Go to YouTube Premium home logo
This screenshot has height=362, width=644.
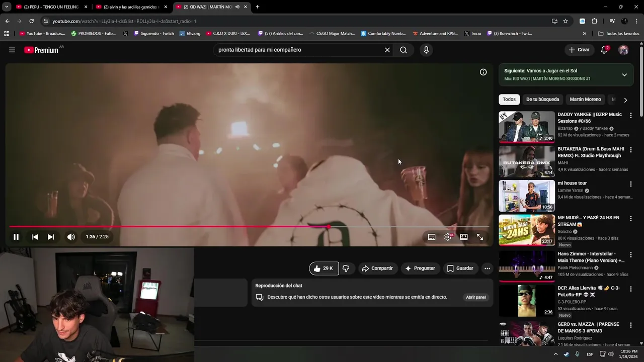tap(41, 50)
